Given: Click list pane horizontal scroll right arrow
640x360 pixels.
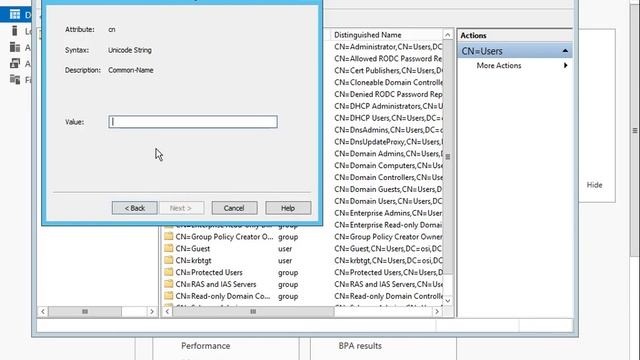Looking at the screenshot, I should tap(437, 311).
